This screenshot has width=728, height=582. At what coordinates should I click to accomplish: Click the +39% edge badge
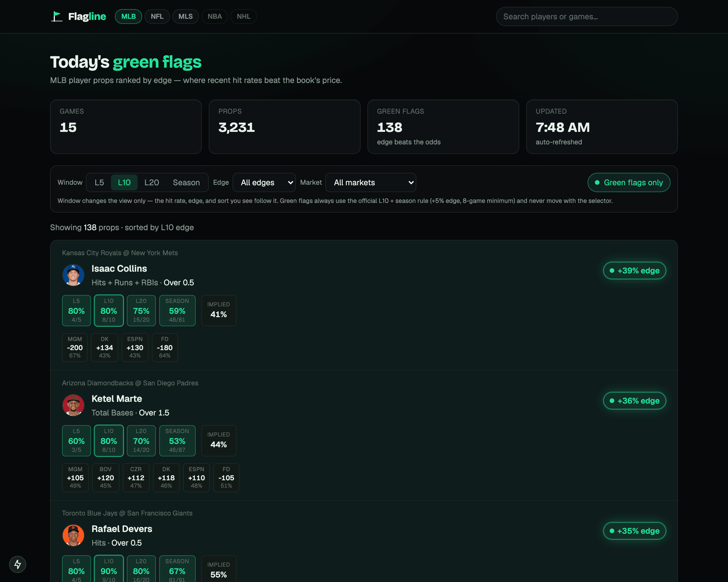coord(634,271)
